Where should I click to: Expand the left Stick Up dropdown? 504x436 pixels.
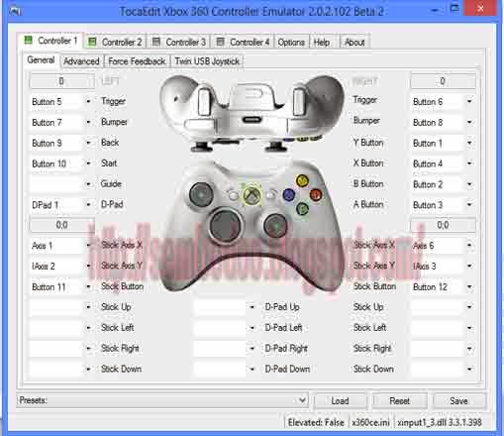click(88, 307)
